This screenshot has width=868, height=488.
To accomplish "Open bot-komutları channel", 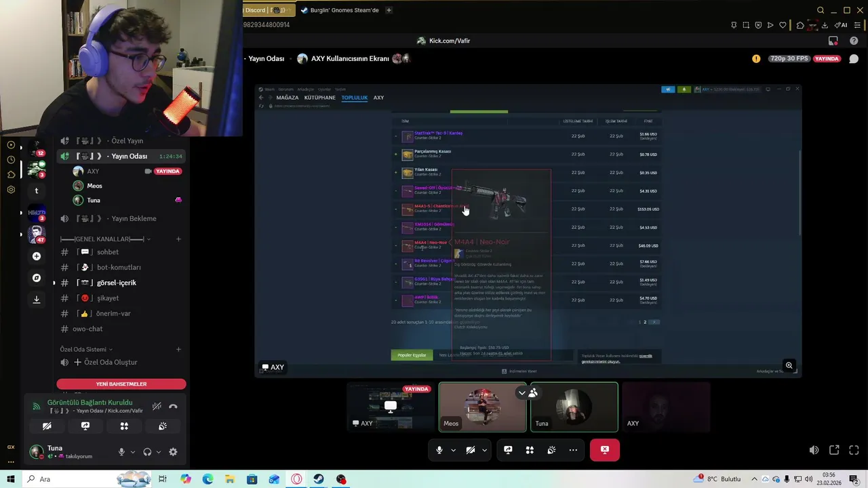I will pos(121,267).
